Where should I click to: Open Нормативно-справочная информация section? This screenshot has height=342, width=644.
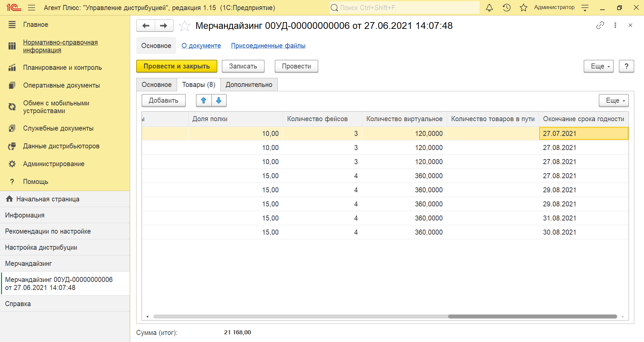tap(60, 46)
